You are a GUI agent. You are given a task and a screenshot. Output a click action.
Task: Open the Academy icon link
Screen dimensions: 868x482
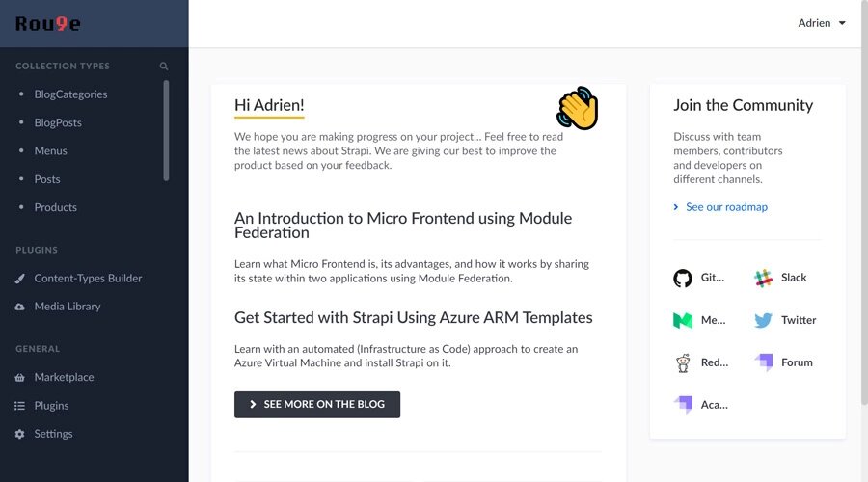683,405
